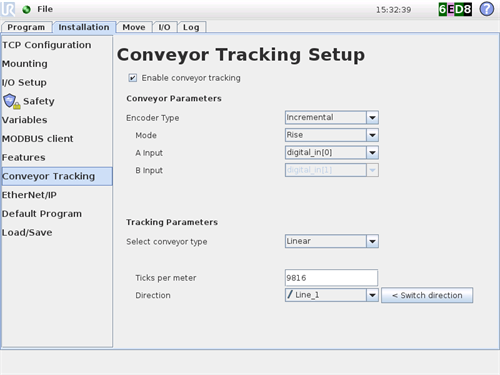This screenshot has height=375, width=500.
Task: Click the Ticks per meter field
Action: pyautogui.click(x=331, y=278)
